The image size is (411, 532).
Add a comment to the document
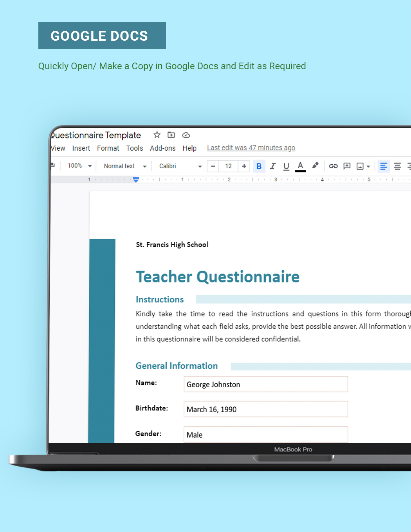pyautogui.click(x=347, y=166)
